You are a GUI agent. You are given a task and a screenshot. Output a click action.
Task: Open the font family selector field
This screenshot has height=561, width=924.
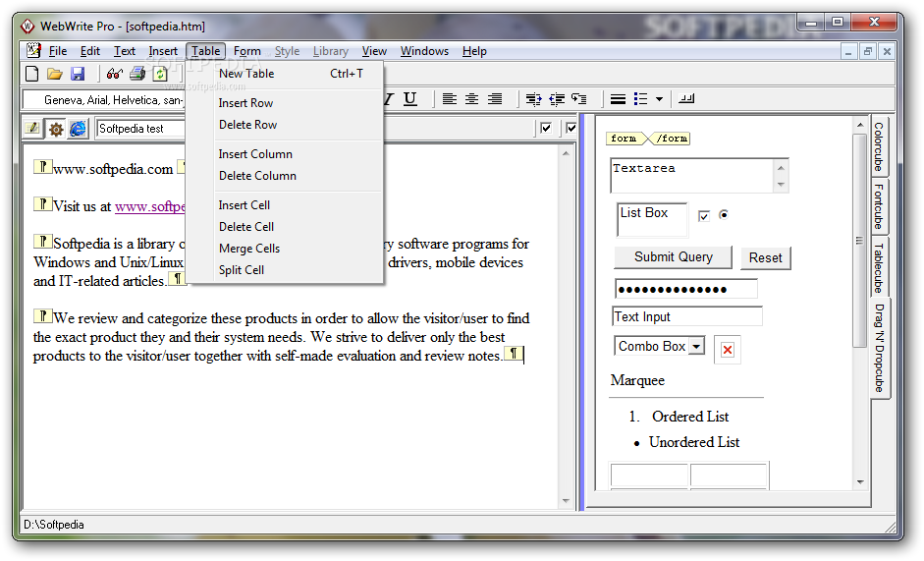click(104, 99)
